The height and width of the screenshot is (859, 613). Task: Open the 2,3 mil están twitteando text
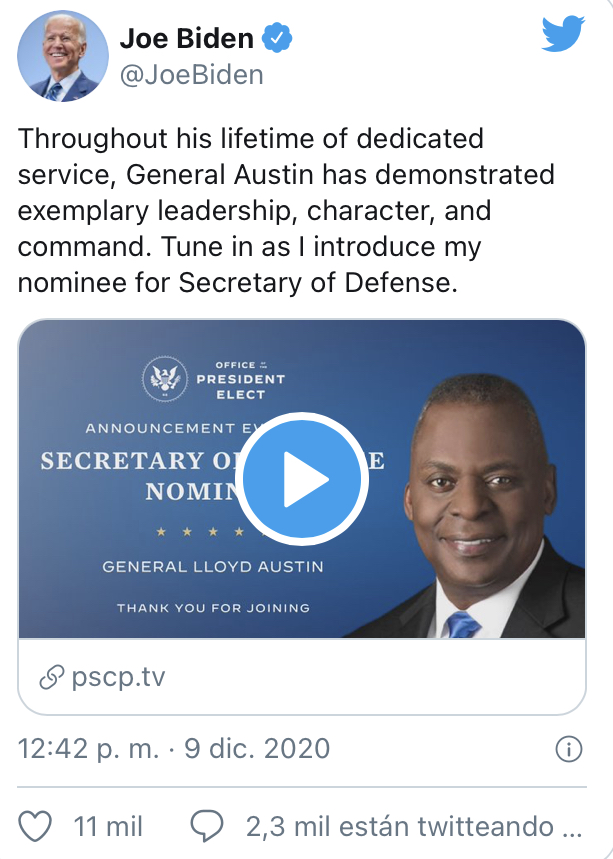point(414,826)
